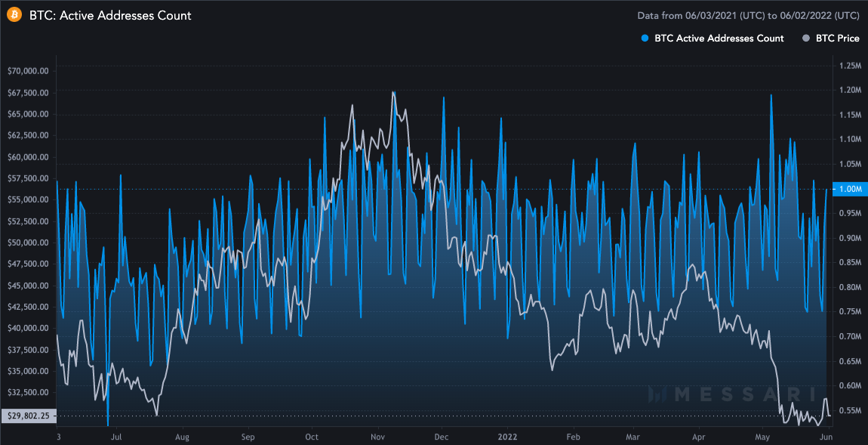Image resolution: width=868 pixels, height=445 pixels.
Task: Click the $42,500.00 left axis label
Action: [x=28, y=307]
